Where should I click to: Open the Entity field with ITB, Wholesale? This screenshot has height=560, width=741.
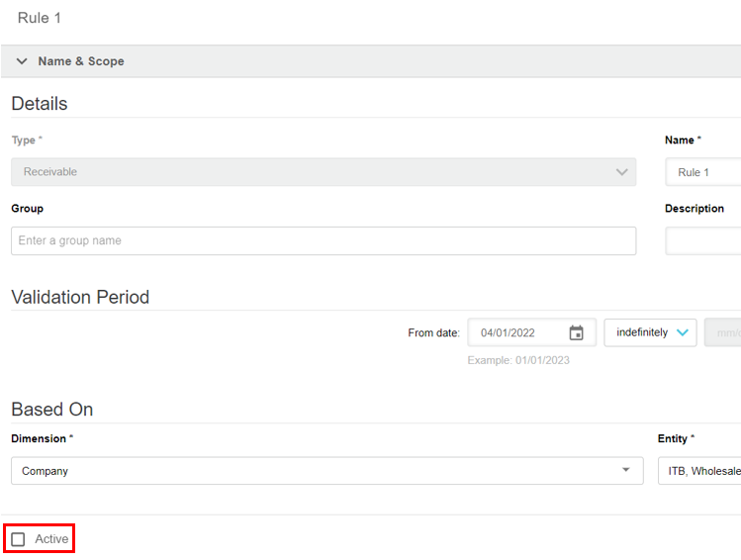[x=700, y=471]
